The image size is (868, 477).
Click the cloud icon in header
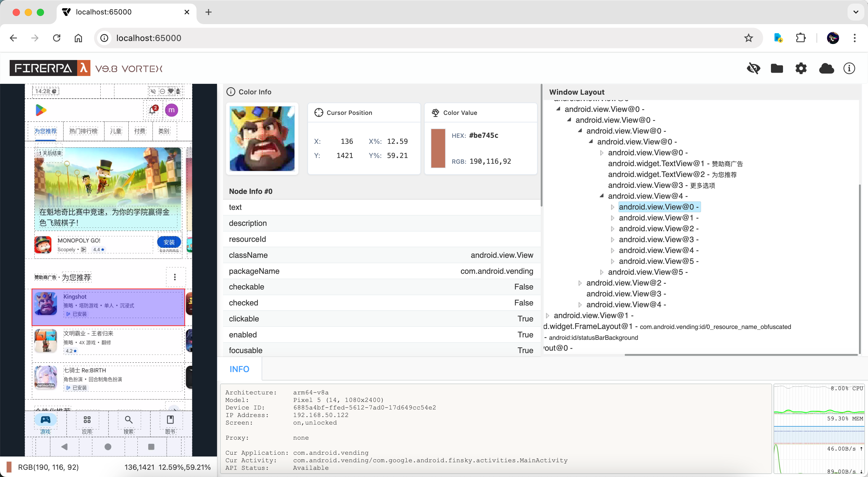826,68
